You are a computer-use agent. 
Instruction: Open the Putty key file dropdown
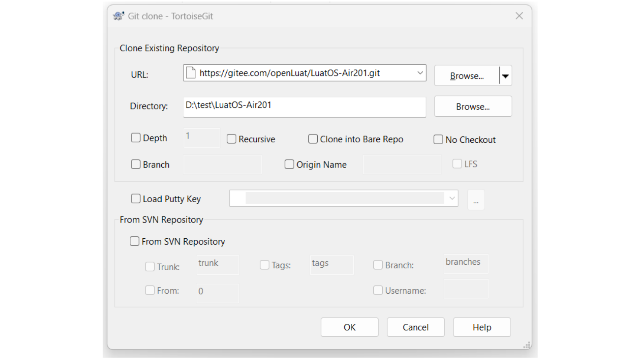click(x=452, y=198)
